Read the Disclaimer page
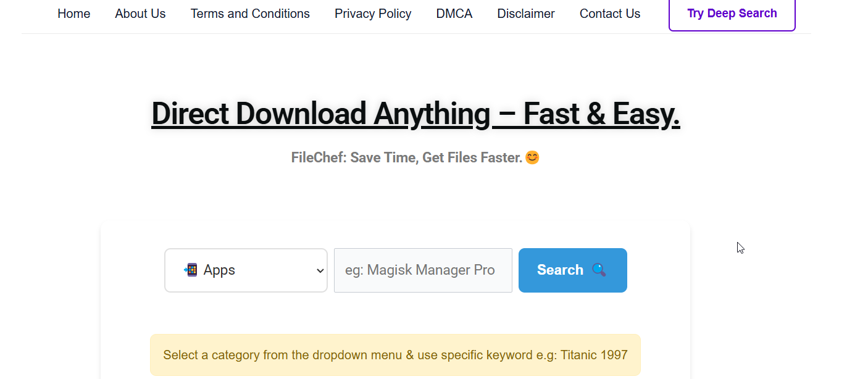 click(525, 13)
